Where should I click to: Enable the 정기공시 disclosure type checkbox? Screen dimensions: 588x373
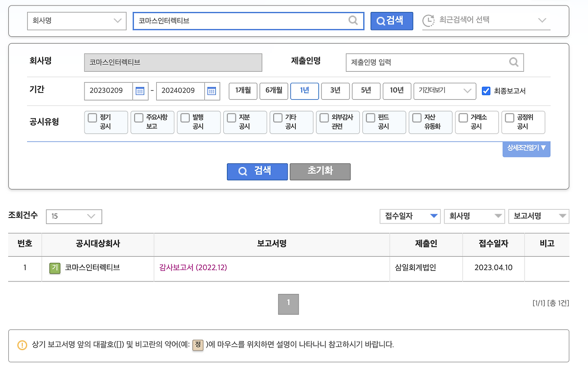[92, 118]
